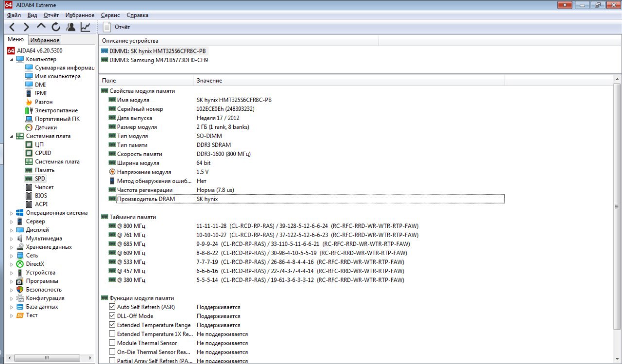Open Датчики sensors item
The image size is (622, 364).
pyautogui.click(x=41, y=127)
